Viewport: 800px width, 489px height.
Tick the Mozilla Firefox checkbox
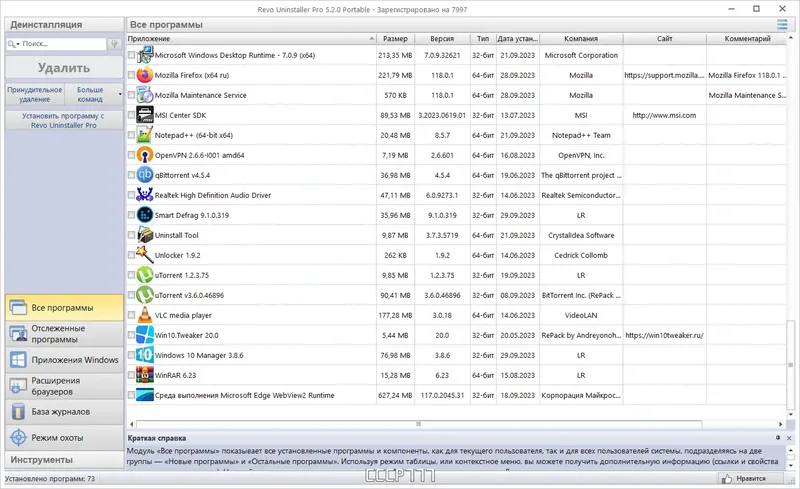131,75
